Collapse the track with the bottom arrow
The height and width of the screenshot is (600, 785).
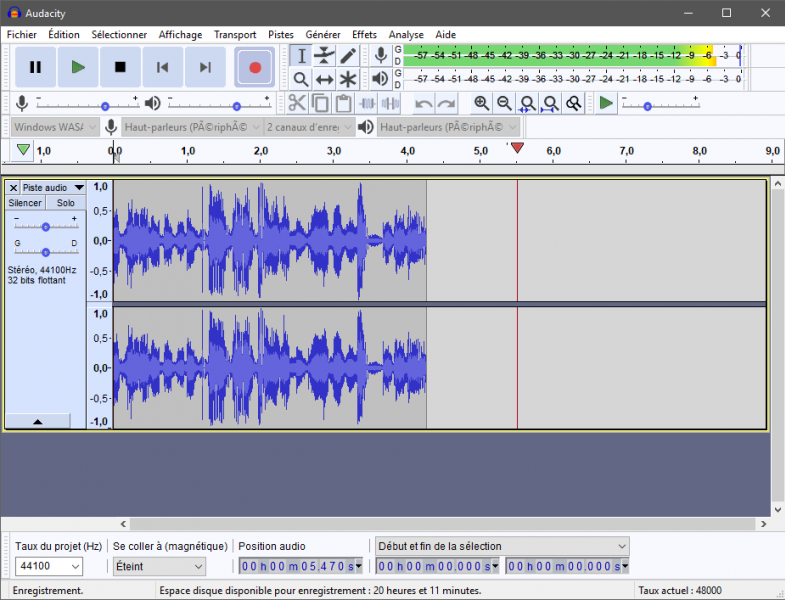click(x=37, y=422)
